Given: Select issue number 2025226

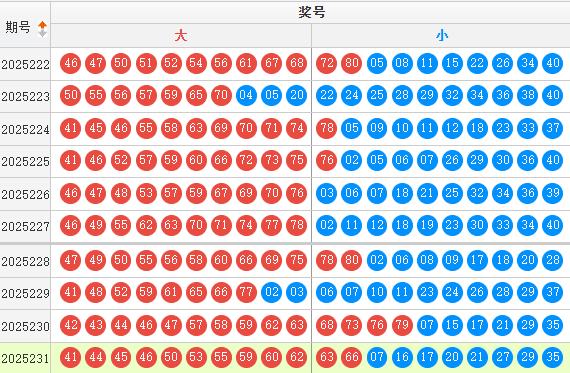Looking at the screenshot, I should pyautogui.click(x=25, y=194).
